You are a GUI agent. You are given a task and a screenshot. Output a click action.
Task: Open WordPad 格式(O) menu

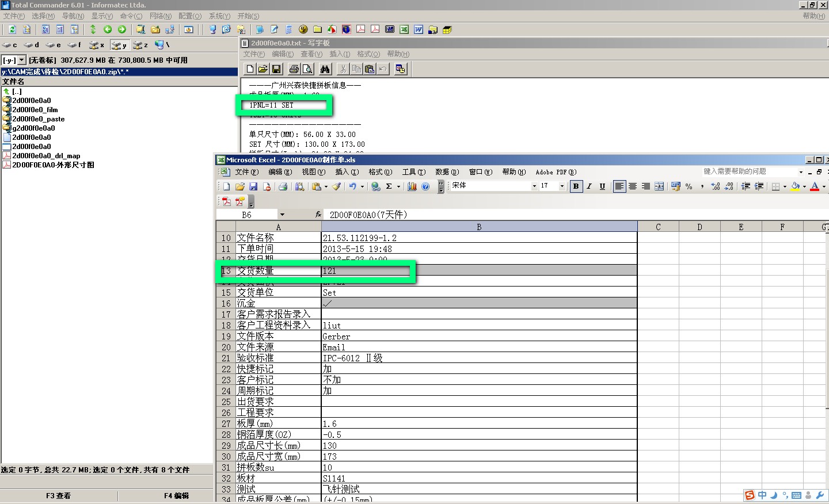point(368,54)
